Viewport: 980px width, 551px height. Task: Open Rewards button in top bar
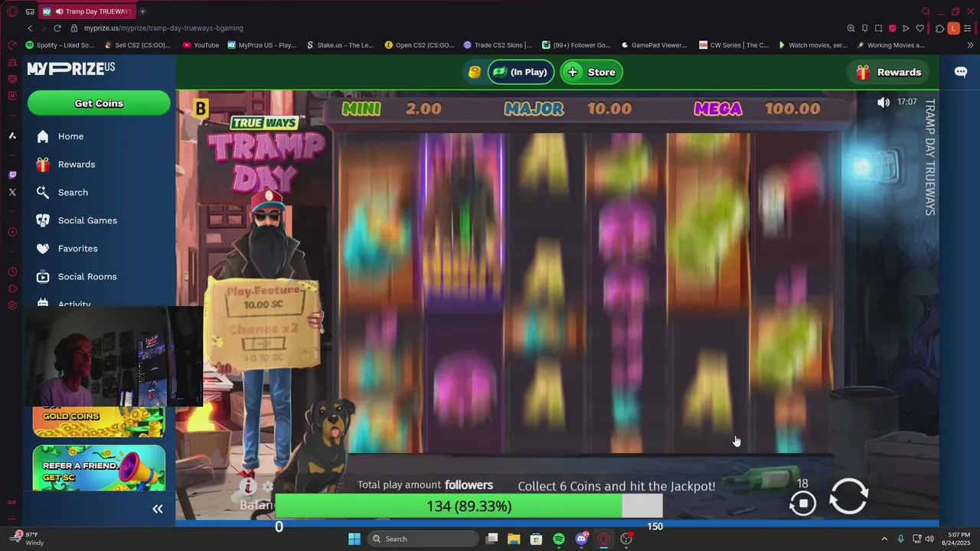888,72
